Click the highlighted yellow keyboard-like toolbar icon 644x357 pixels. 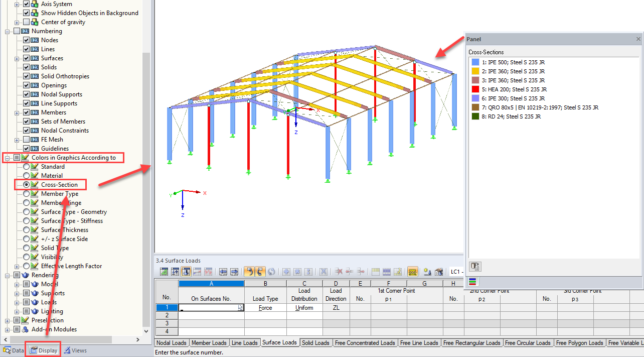pyautogui.click(x=413, y=272)
